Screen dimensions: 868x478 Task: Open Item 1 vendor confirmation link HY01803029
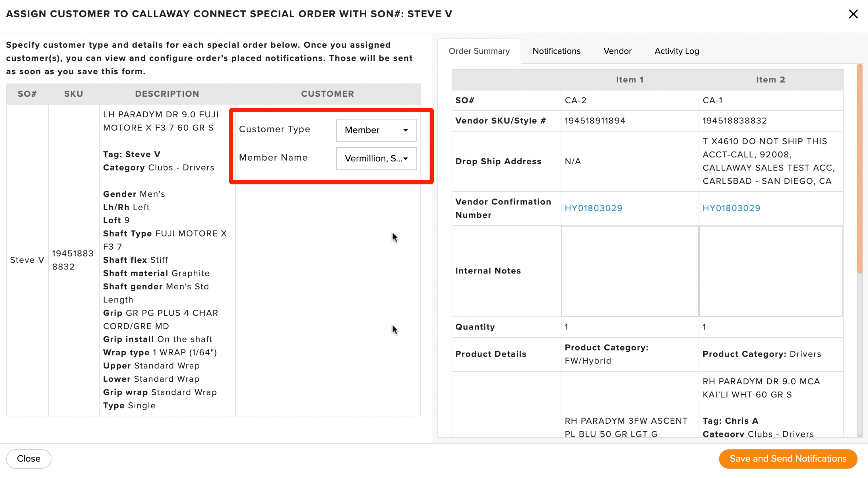(593, 208)
